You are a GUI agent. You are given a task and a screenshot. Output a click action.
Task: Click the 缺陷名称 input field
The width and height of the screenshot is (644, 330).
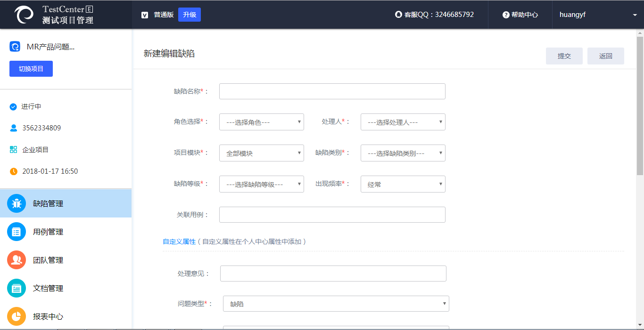click(x=332, y=91)
